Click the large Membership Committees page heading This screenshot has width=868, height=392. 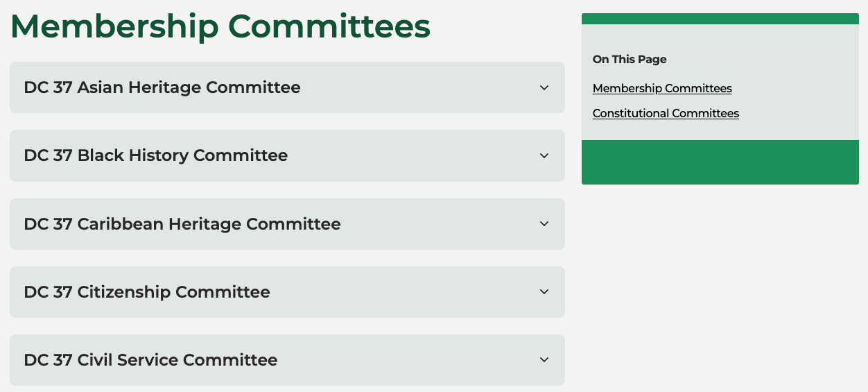(x=220, y=26)
